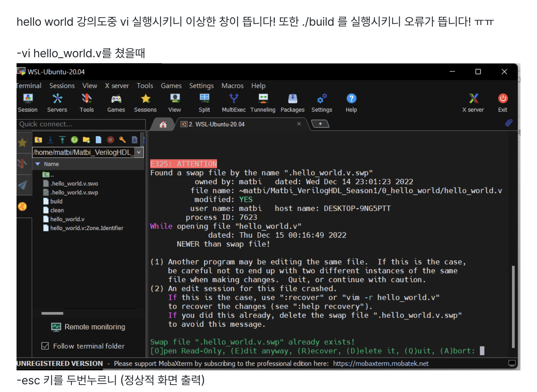Image resolution: width=537 pixels, height=392 pixels.
Task: Click the Name column sort arrow
Action: pos(37,164)
